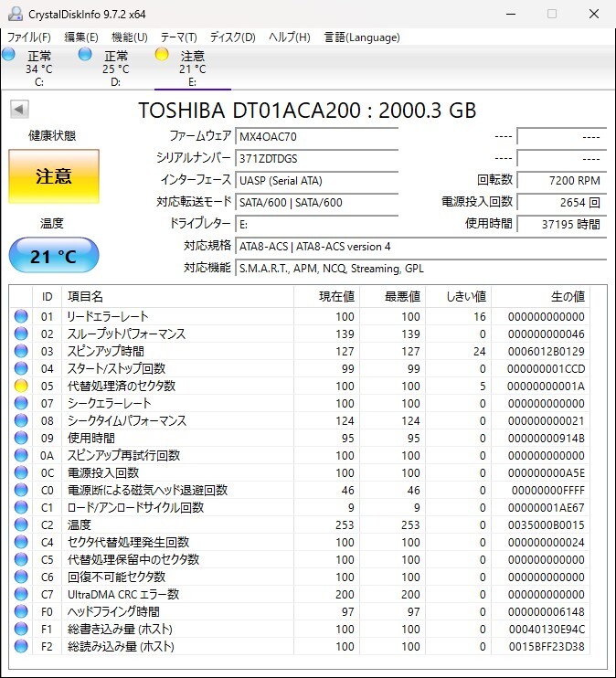The width and height of the screenshot is (616, 678).
Task: Click the blue status circle for drive C:
Action: 8,55
